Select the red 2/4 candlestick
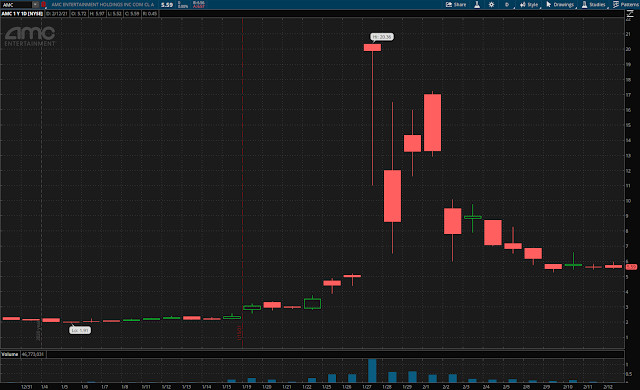This screenshot has height=390, width=640. click(493, 233)
